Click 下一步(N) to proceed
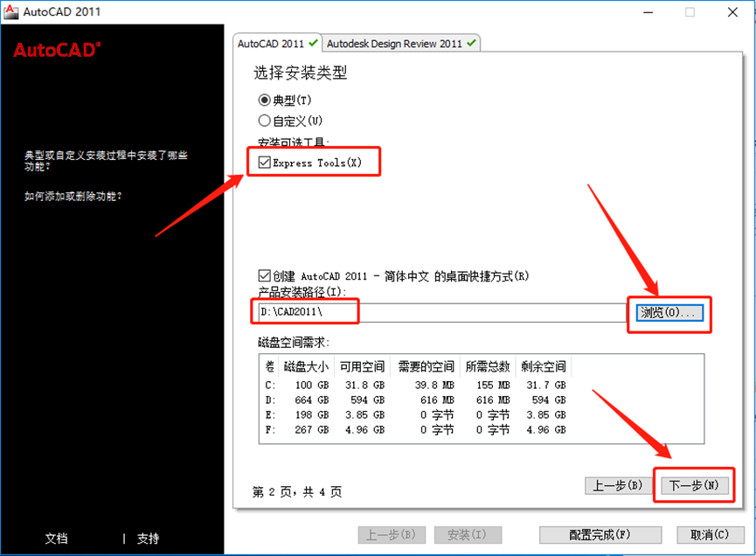756x556 pixels. (x=693, y=485)
